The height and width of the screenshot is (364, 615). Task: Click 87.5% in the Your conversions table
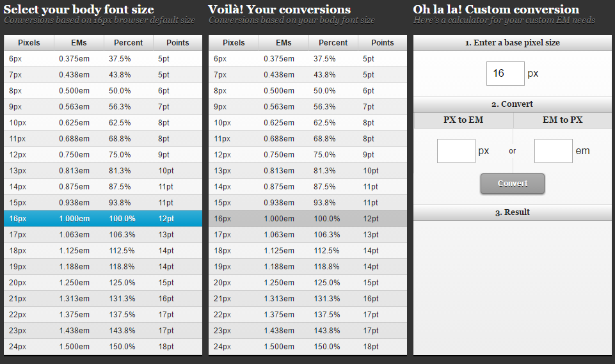pyautogui.click(x=324, y=187)
